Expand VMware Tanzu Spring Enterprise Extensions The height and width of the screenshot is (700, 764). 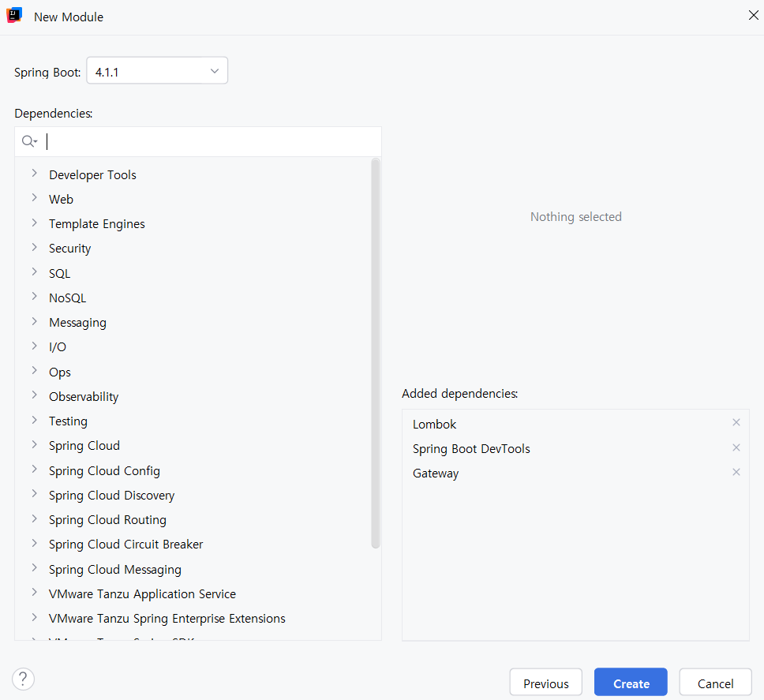tap(34, 617)
